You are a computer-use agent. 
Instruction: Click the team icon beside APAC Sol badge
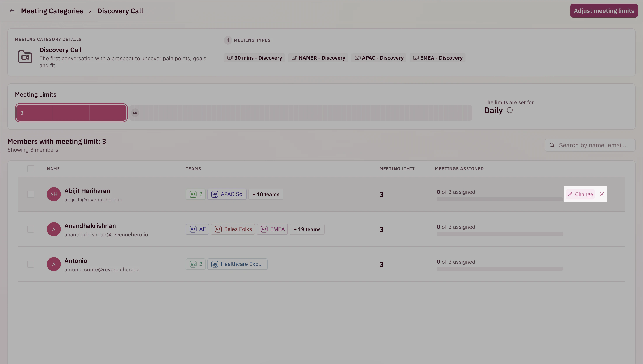click(x=215, y=194)
